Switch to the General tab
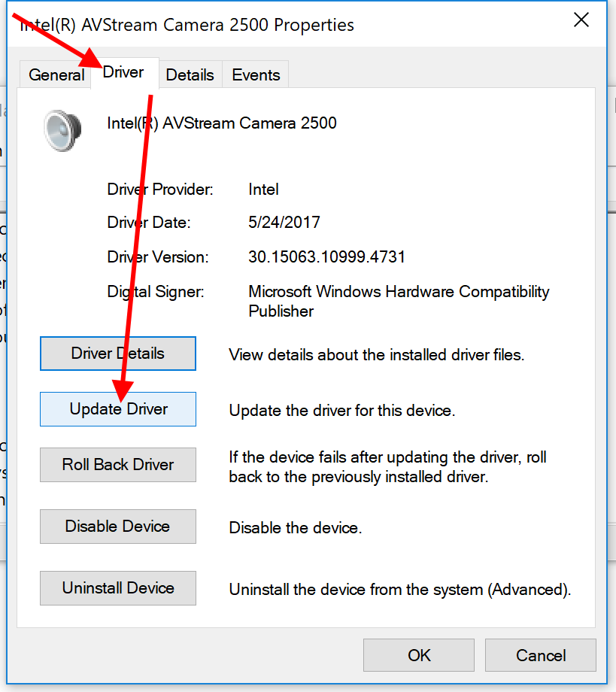The image size is (616, 692). pos(55,74)
